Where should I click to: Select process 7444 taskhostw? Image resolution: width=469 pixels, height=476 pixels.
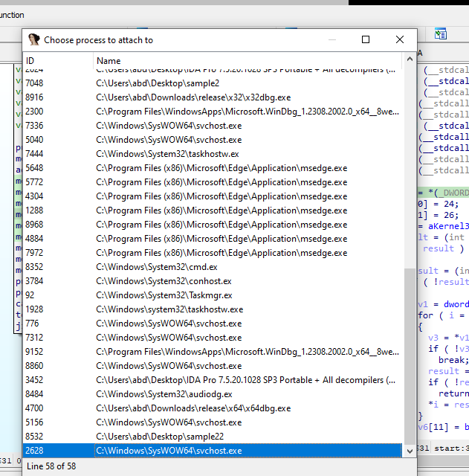tap(213, 154)
